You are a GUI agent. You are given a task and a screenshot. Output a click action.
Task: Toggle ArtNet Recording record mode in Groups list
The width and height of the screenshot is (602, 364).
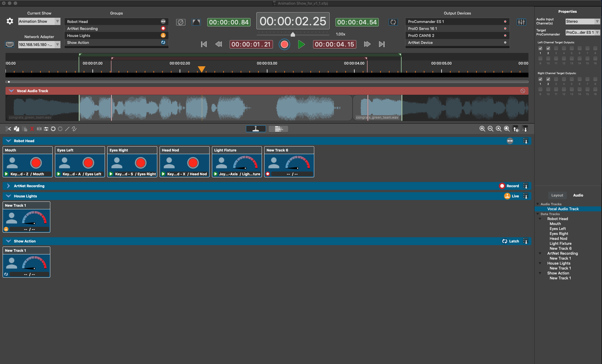pyautogui.click(x=163, y=28)
